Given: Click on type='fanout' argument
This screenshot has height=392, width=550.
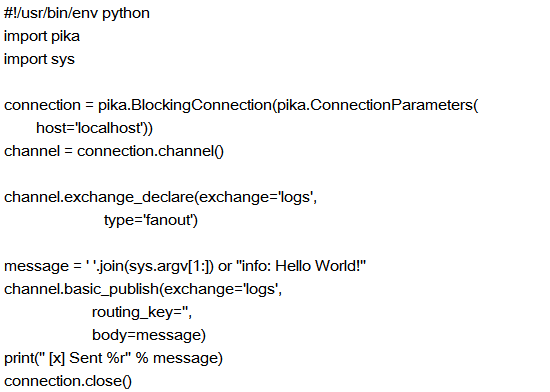Looking at the screenshot, I should pyautogui.click(x=149, y=220).
